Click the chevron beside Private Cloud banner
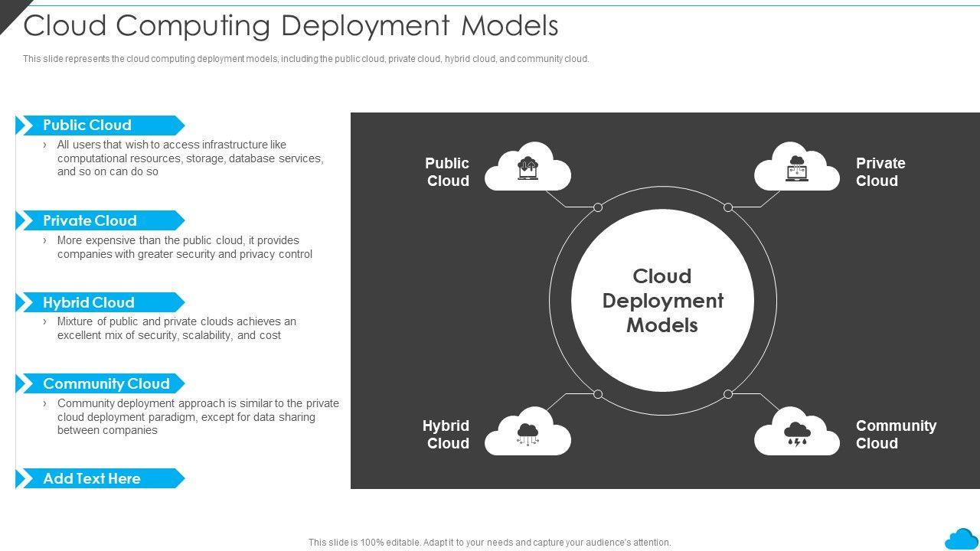Viewport: 980px width, 551px height. (24, 221)
